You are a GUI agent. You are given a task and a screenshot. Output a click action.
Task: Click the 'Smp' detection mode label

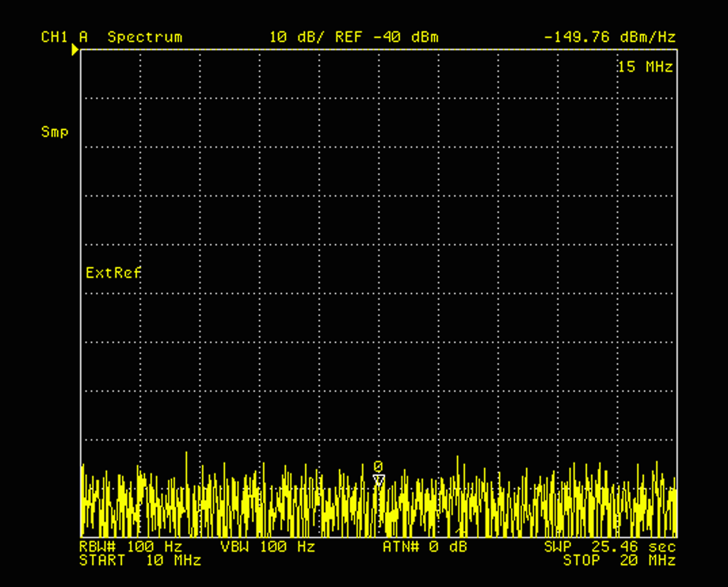(55, 132)
